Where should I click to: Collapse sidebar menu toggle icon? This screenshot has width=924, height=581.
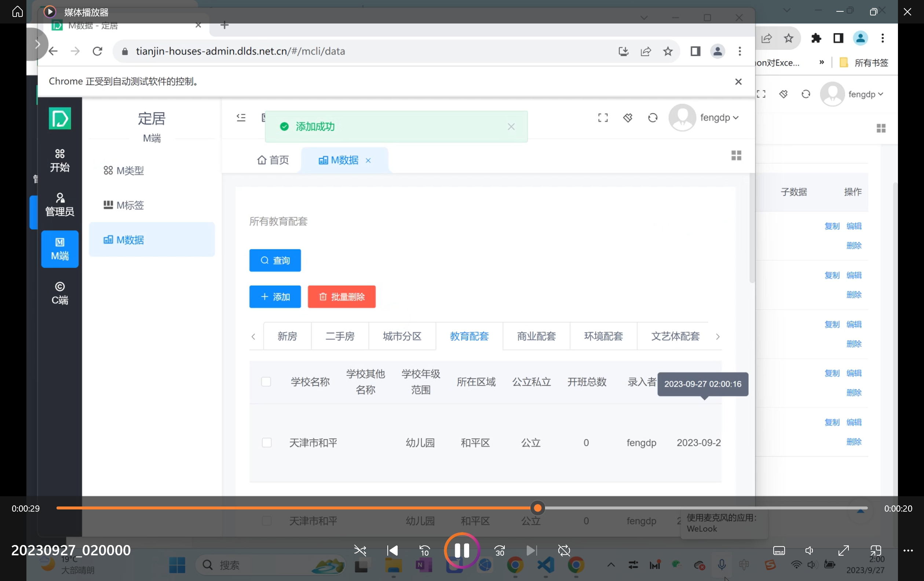(241, 117)
